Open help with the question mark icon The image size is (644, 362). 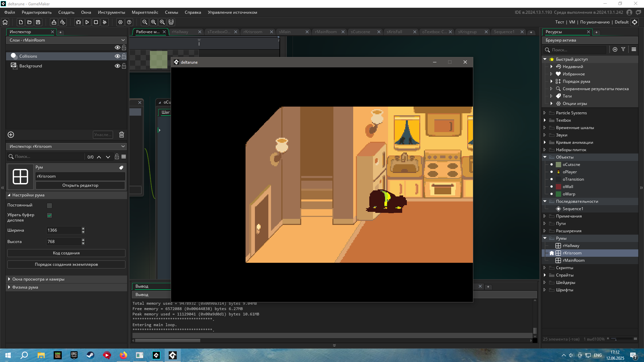pyautogui.click(x=129, y=22)
